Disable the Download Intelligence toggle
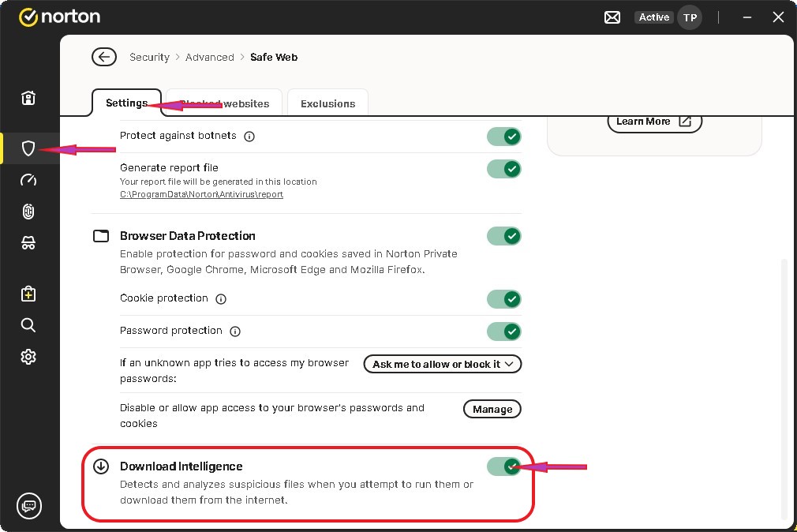797x532 pixels. [504, 466]
